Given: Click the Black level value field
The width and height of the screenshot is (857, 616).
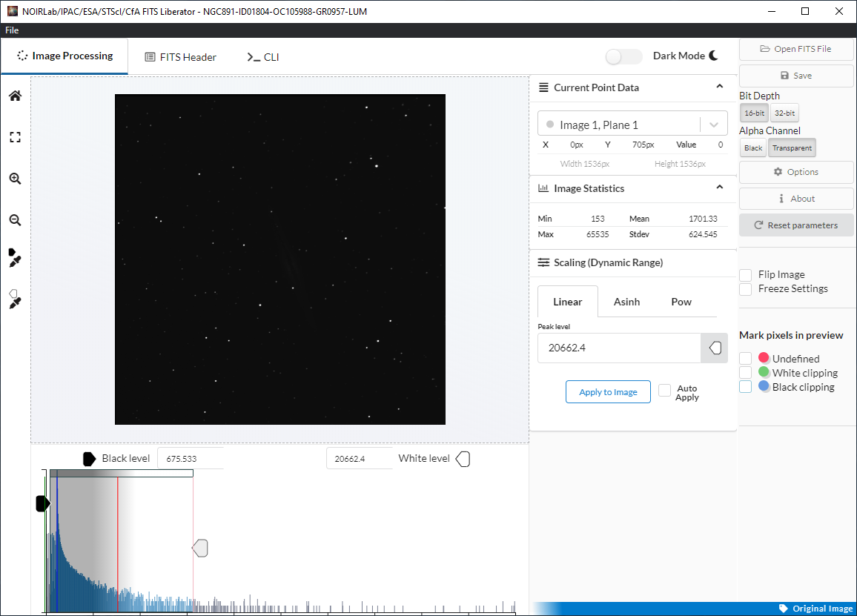Looking at the screenshot, I should point(191,459).
